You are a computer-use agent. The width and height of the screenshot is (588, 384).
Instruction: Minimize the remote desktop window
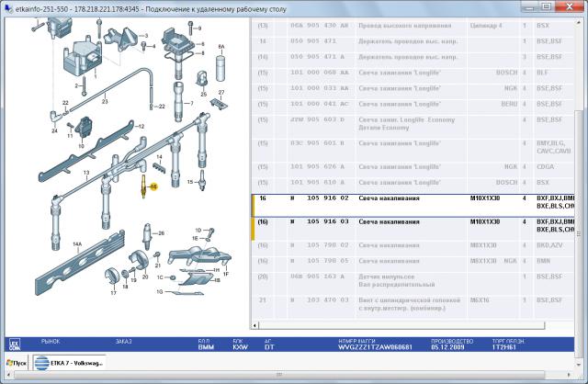point(530,6)
